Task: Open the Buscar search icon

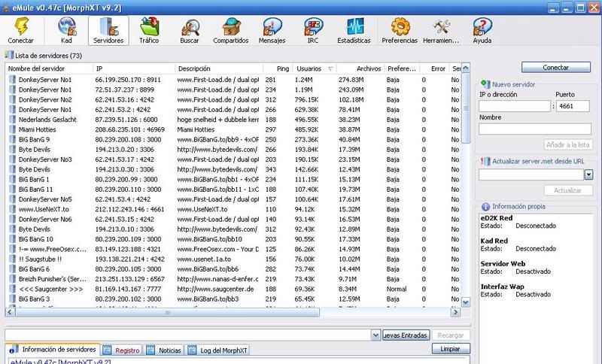Action: click(x=190, y=27)
